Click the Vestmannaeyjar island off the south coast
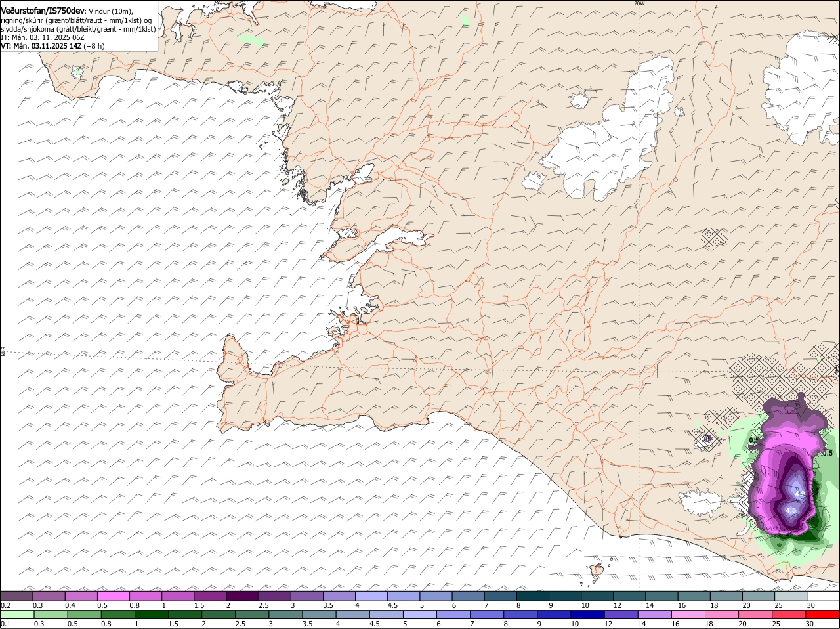 [597, 573]
